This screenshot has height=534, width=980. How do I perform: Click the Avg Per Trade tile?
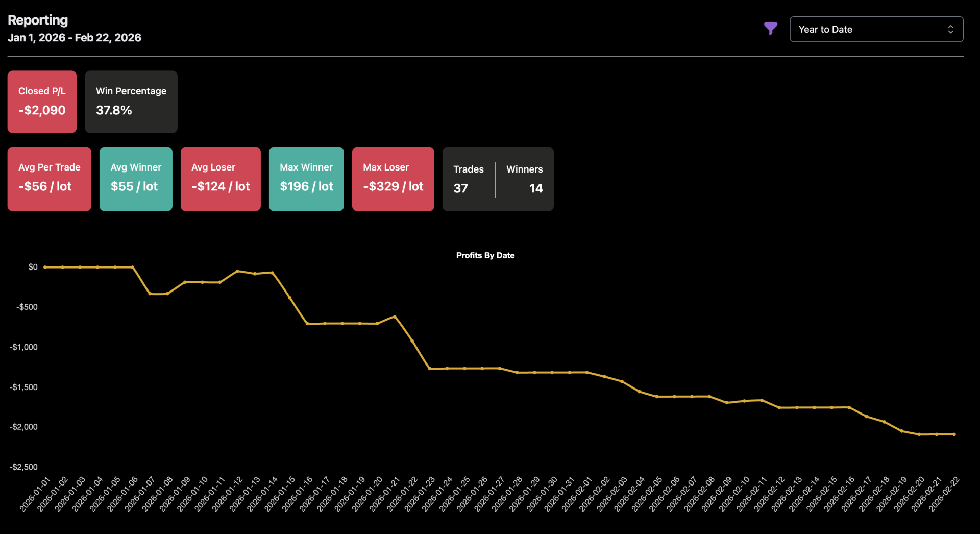pyautogui.click(x=49, y=179)
